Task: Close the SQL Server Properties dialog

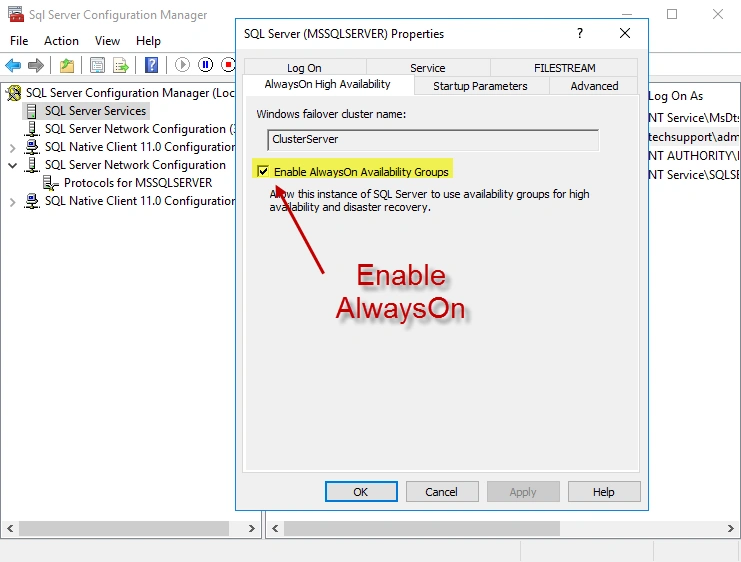Action: point(625,33)
